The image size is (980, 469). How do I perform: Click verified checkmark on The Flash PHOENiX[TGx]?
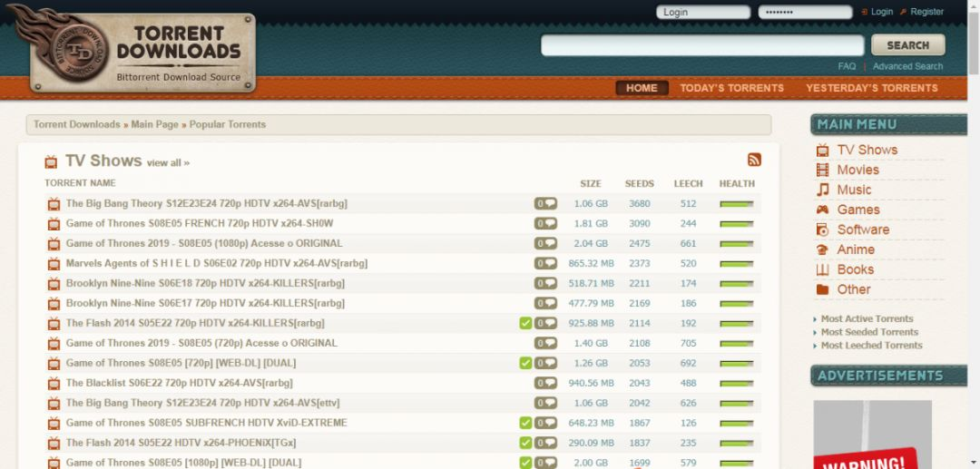tap(525, 443)
